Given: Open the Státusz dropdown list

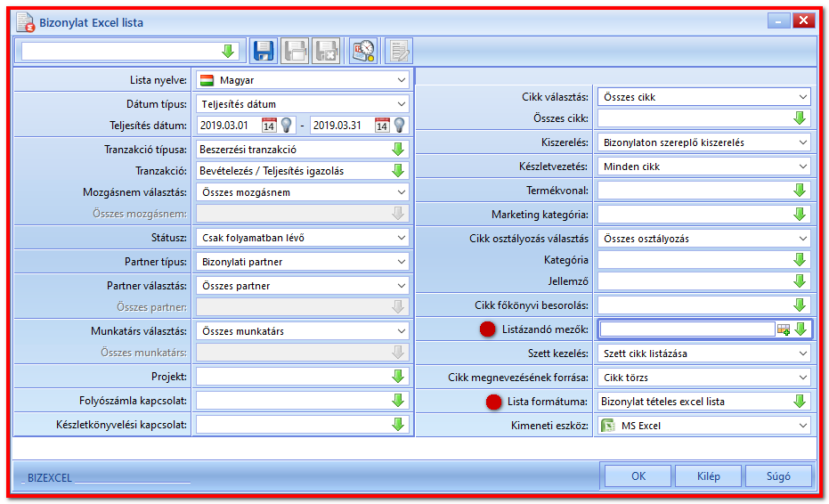Looking at the screenshot, I should [x=402, y=238].
